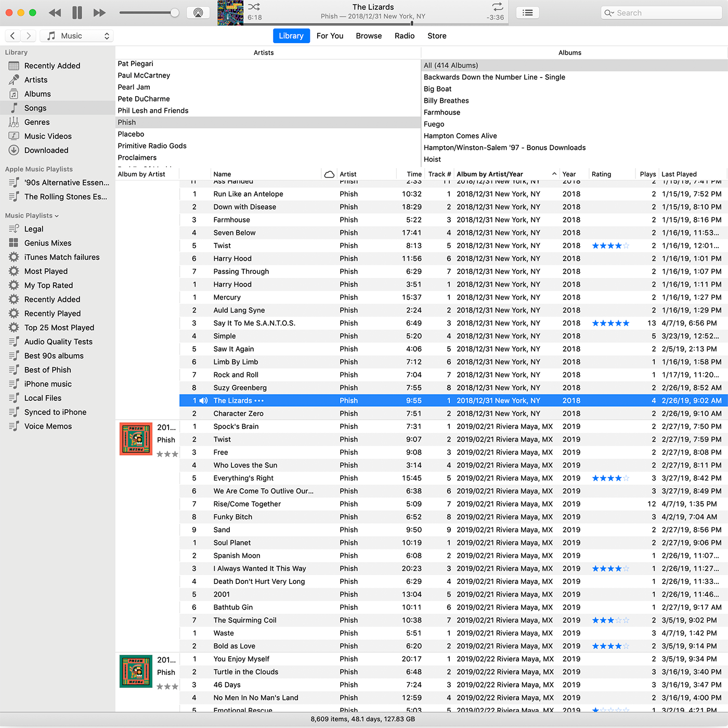Adjust the volume slider

149,13
